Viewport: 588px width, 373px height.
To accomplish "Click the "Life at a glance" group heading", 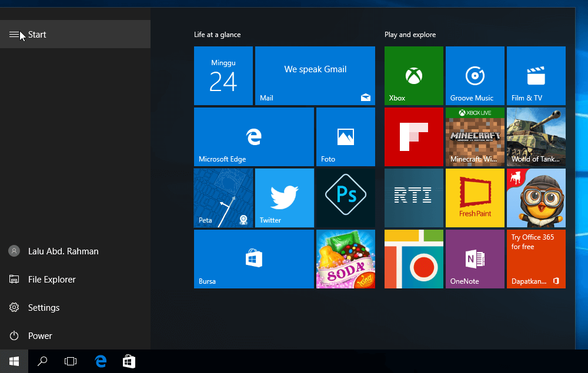I will pyautogui.click(x=217, y=35).
